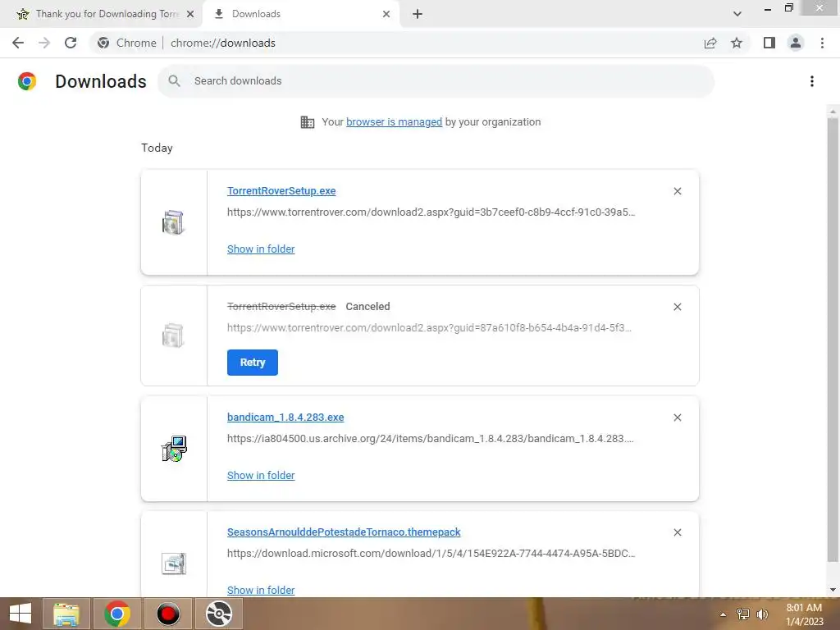840x630 pixels.
Task: Close the Downloads tab
Action: 386,14
